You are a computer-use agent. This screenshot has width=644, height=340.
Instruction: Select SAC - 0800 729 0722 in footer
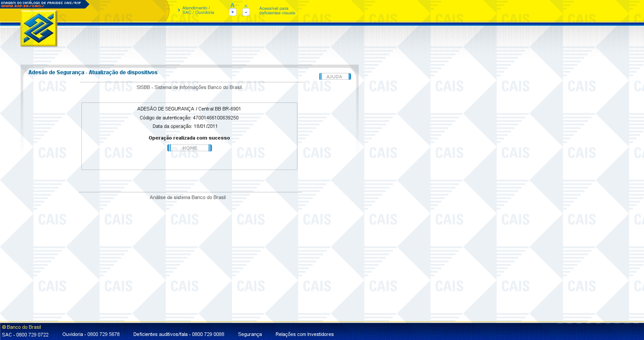coord(25,334)
